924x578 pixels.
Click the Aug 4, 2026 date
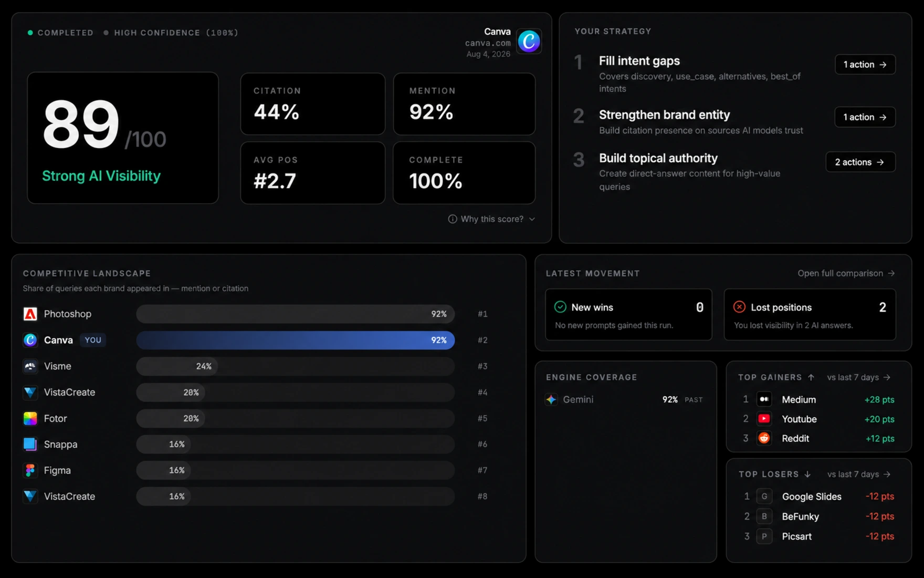click(x=488, y=54)
